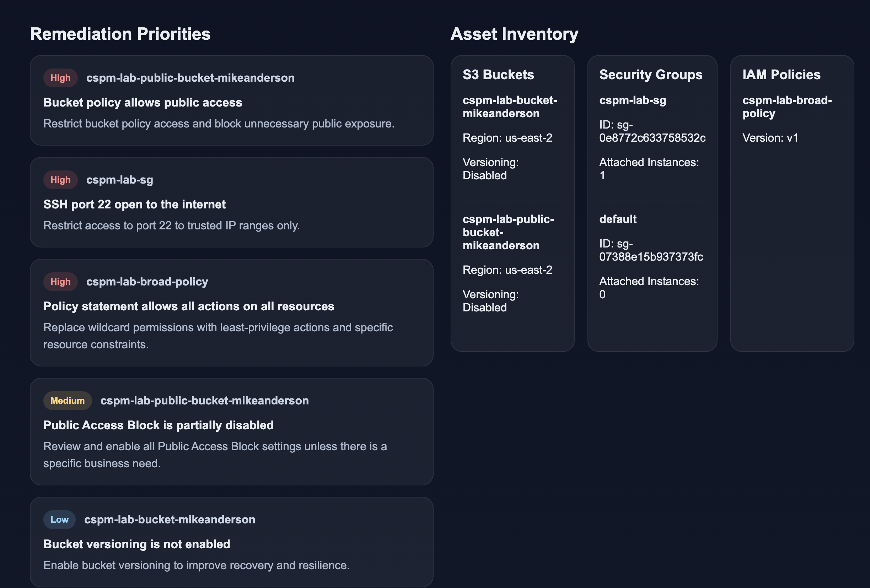The image size is (870, 588).
Task: Open 'SSH port 22 open to the internet'
Action: point(134,205)
